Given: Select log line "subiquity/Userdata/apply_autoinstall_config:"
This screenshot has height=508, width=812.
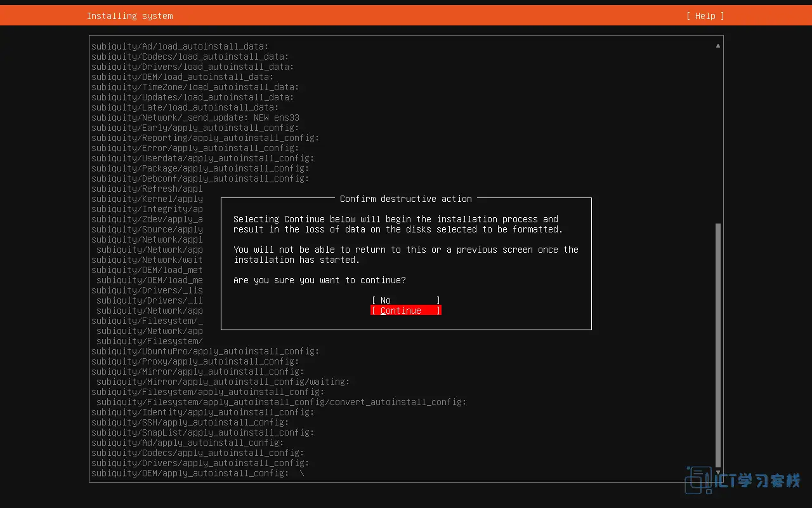Looking at the screenshot, I should click(203, 158).
